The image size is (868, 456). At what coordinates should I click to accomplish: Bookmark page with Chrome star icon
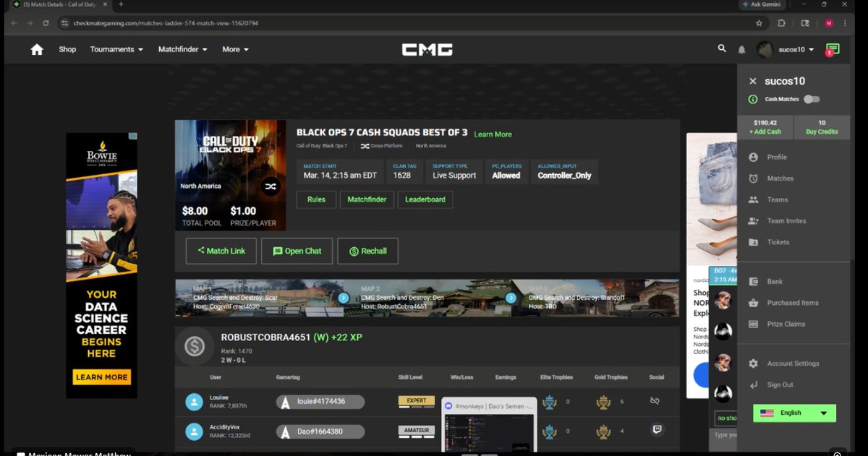click(759, 23)
